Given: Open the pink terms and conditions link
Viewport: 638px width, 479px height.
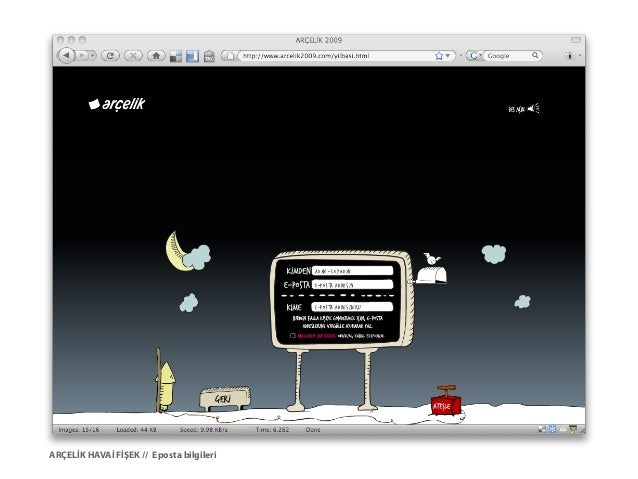Looking at the screenshot, I should (x=317, y=336).
